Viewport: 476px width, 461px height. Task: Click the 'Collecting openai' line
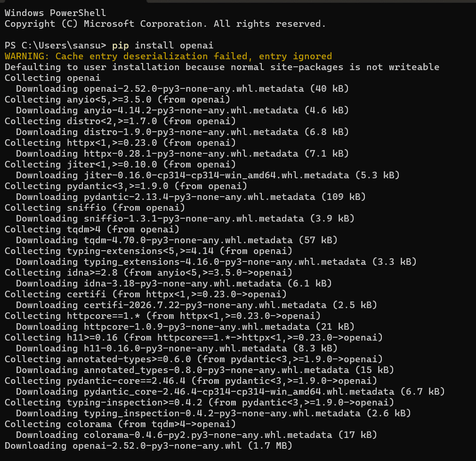[53, 78]
